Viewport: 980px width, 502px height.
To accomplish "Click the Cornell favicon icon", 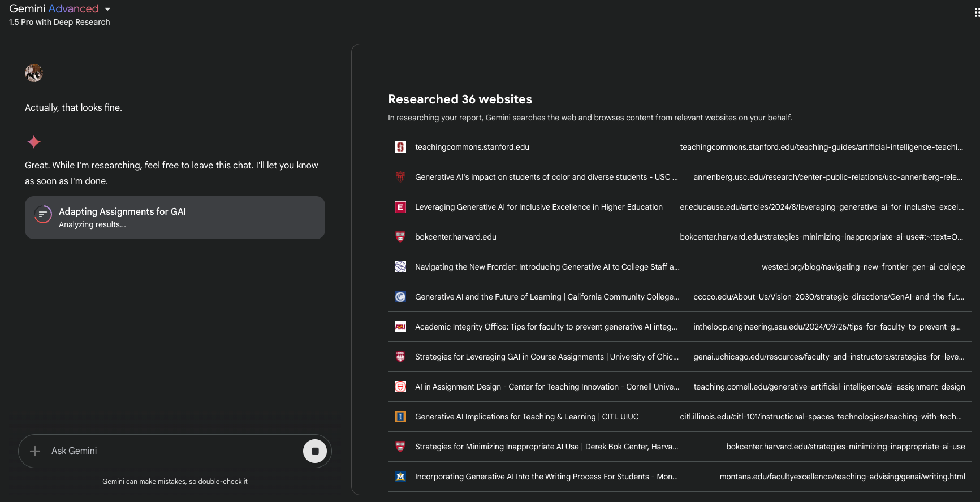I will (x=400, y=387).
